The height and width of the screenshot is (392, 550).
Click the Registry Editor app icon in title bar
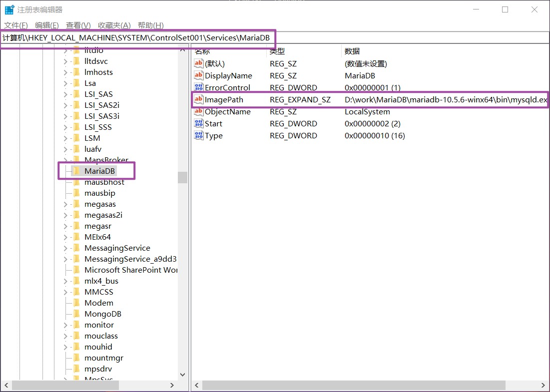[x=9, y=10]
